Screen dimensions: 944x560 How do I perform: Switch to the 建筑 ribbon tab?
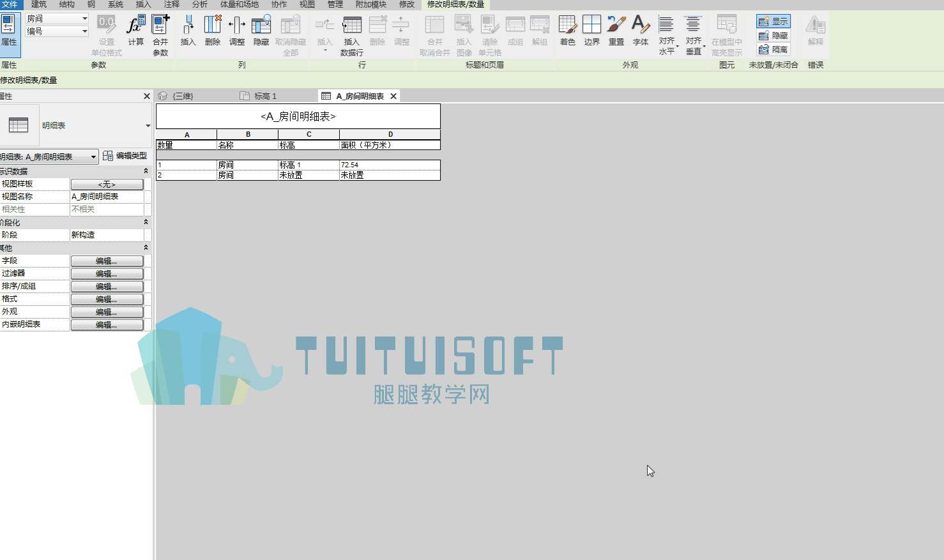pos(39,4)
